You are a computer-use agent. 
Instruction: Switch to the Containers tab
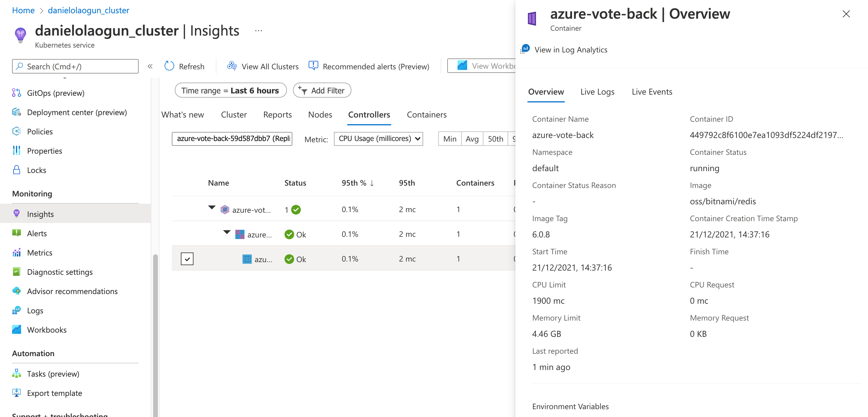tap(426, 114)
